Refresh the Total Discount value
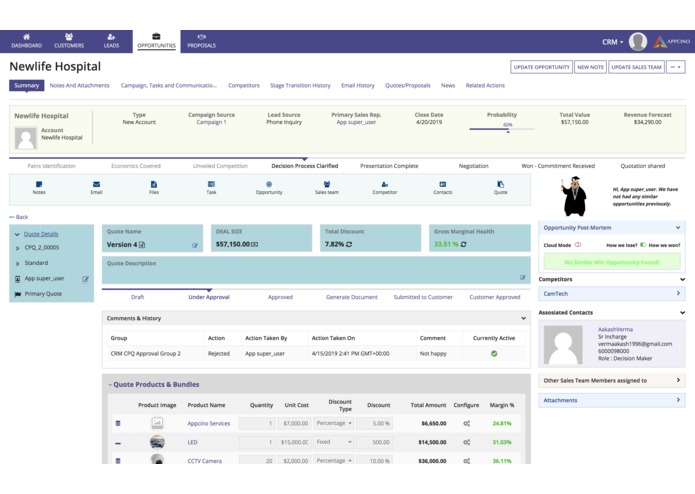695x494 pixels. (x=349, y=244)
